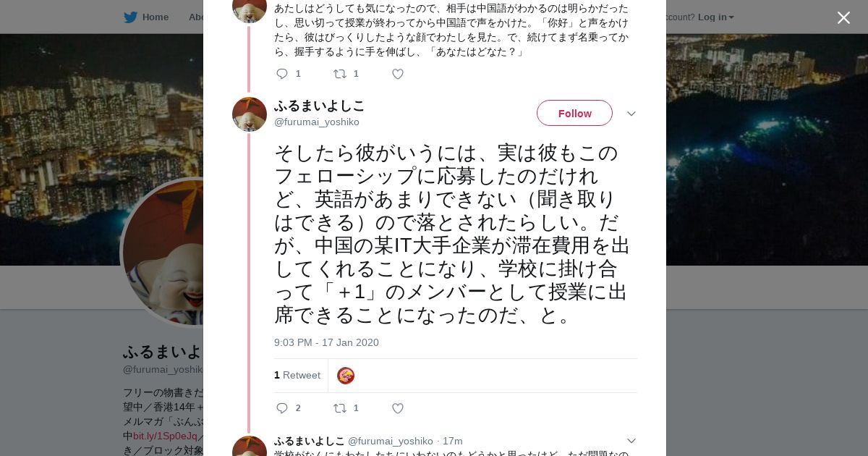Go to Home in the top navigation
Image resolution: width=868 pixels, height=456 pixels.
pos(155,17)
